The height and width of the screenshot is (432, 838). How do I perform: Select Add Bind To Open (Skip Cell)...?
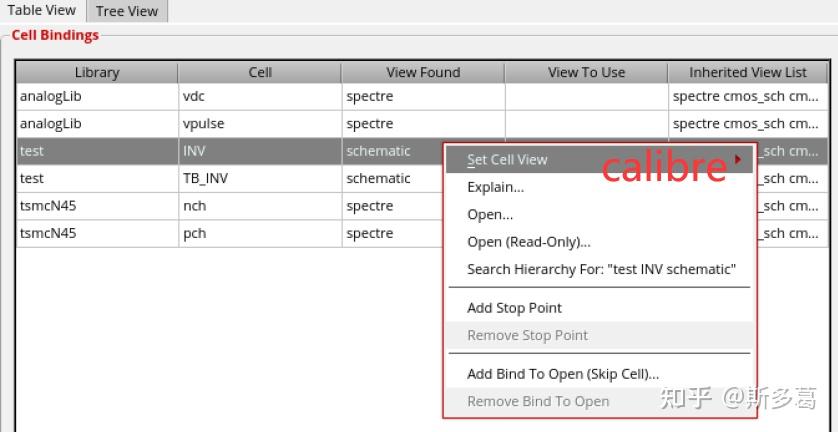pyautogui.click(x=563, y=374)
